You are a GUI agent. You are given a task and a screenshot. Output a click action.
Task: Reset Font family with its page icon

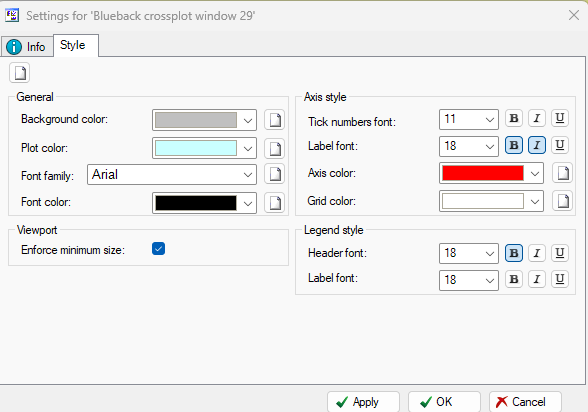pos(274,174)
